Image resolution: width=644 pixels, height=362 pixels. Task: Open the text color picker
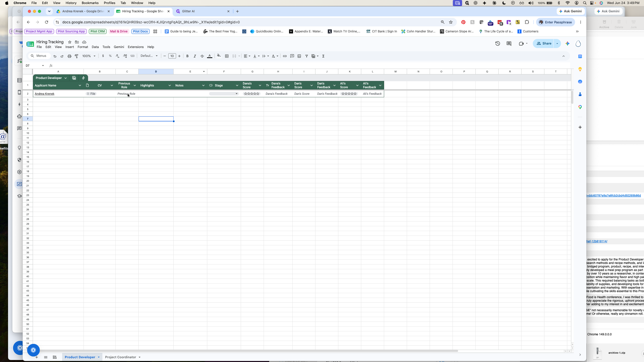coord(210,56)
